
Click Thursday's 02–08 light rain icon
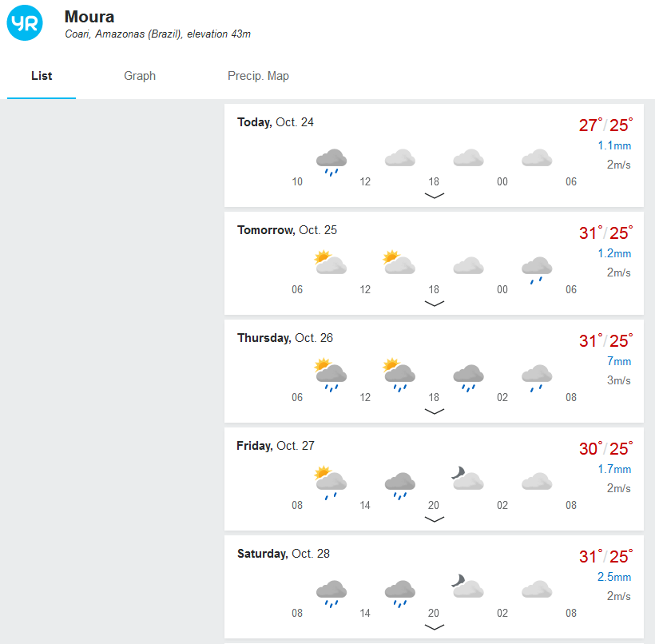coord(537,378)
